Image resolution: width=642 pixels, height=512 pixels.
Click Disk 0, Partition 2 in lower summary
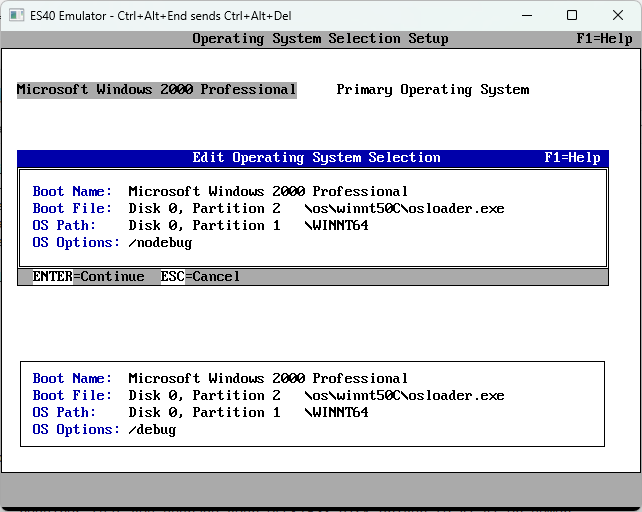tap(204, 395)
